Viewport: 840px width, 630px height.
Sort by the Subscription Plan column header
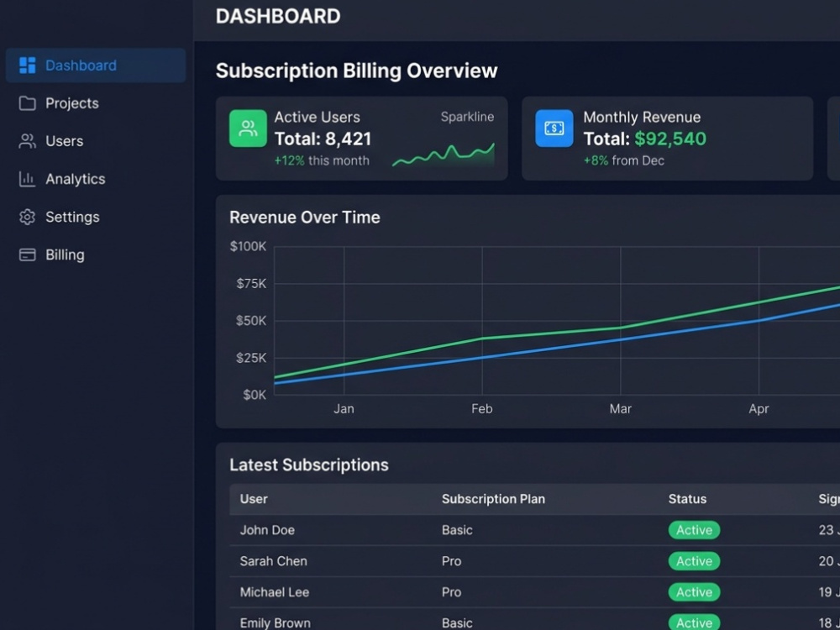[493, 499]
